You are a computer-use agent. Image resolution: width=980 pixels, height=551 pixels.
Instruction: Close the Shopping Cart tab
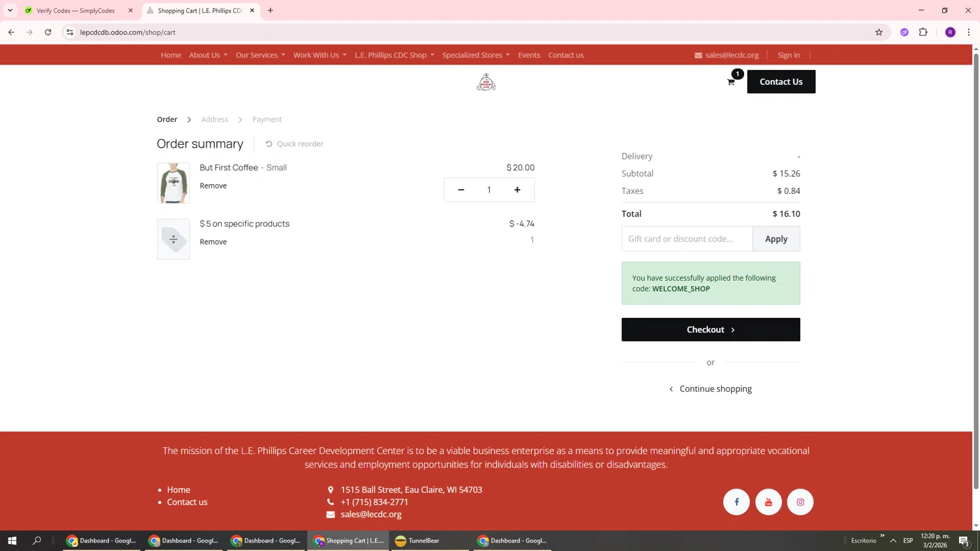(x=252, y=10)
